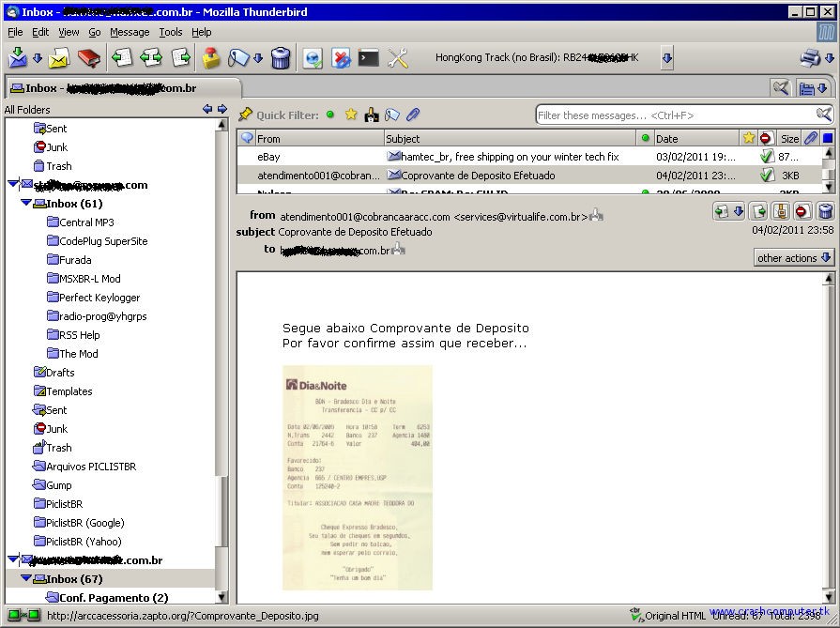Open the File menu
Image resolution: width=840 pixels, height=628 pixels.
[x=15, y=32]
